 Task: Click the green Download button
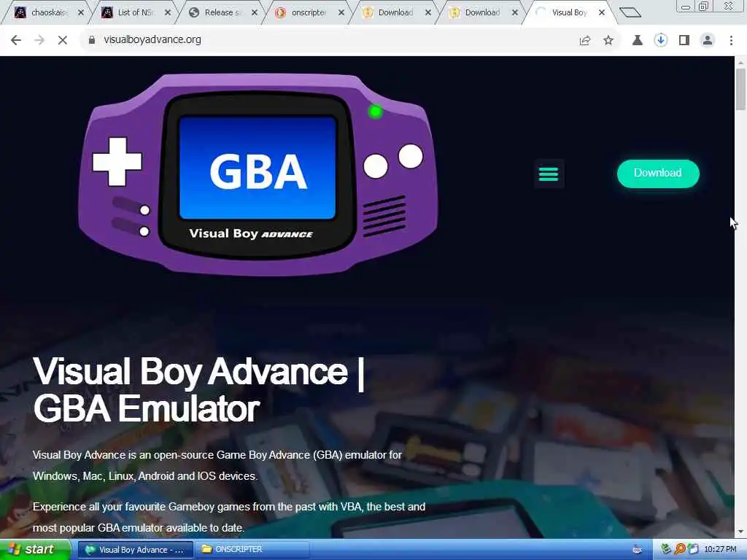tap(658, 174)
